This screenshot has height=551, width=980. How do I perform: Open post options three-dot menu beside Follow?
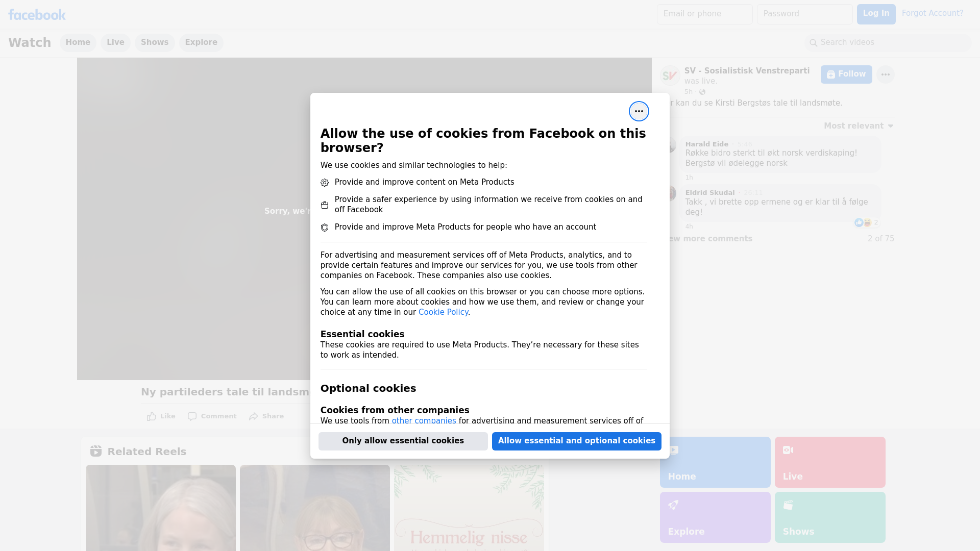[x=885, y=74]
